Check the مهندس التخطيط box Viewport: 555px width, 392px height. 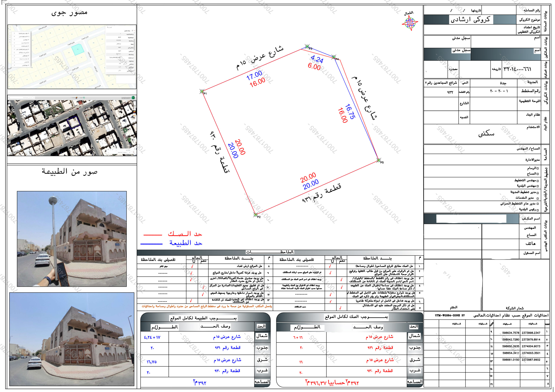coord(538,181)
